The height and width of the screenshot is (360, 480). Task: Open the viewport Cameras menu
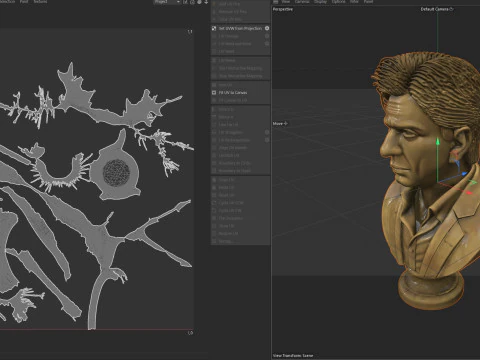[302, 2]
